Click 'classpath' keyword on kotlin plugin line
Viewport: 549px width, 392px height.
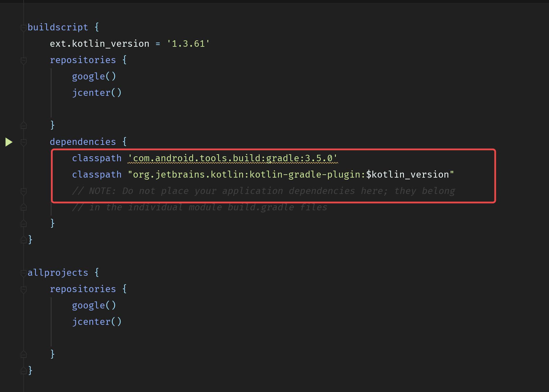coord(97,174)
